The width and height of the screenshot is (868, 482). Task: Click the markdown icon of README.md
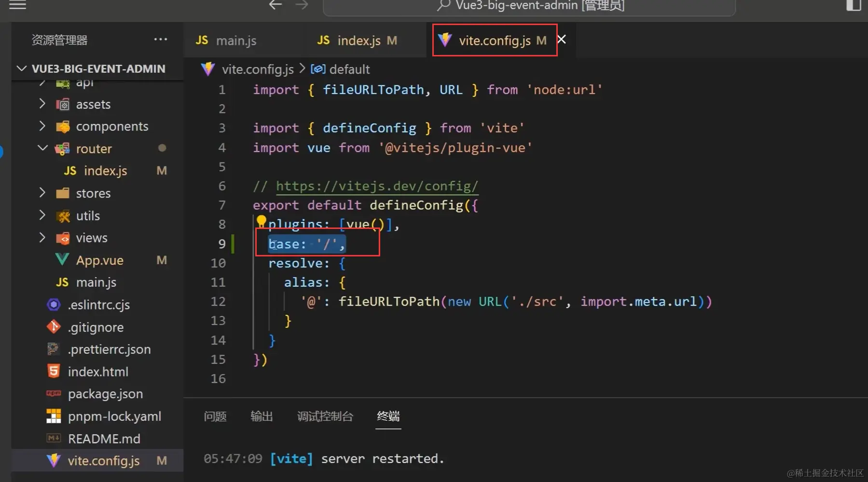(54, 438)
